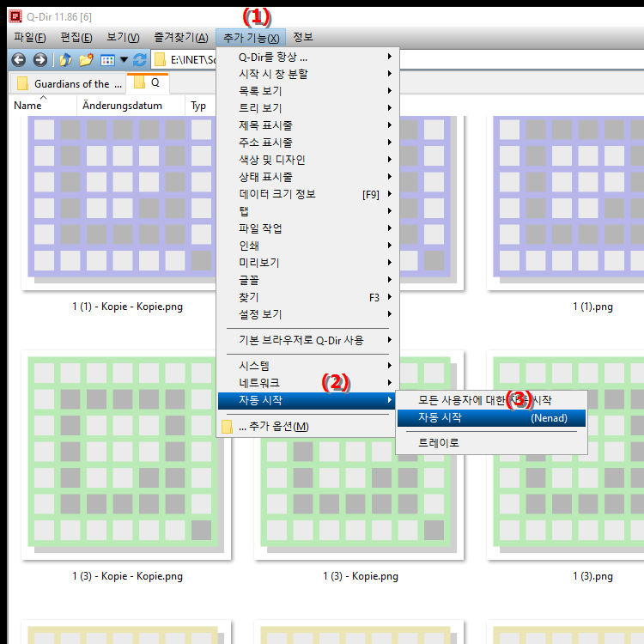This screenshot has width=644, height=644.
Task: Click file name 1 (1) - Kopie - Kopie.png
Action: 127,307
